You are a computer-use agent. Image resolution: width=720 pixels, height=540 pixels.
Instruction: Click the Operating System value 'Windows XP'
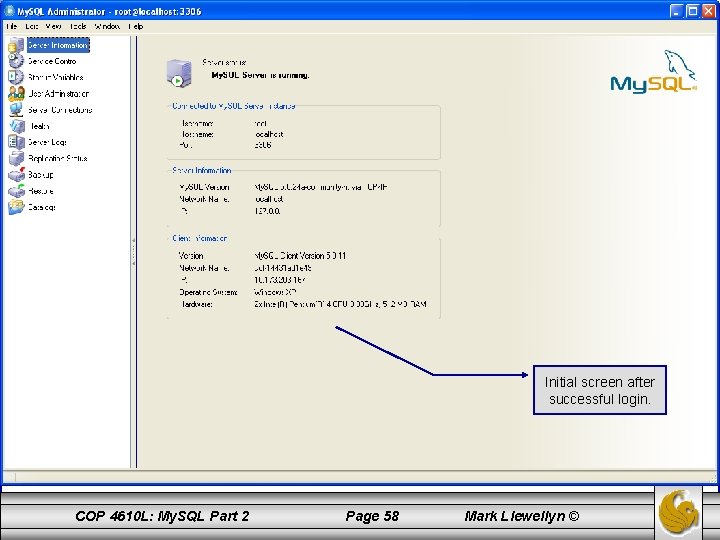click(275, 292)
